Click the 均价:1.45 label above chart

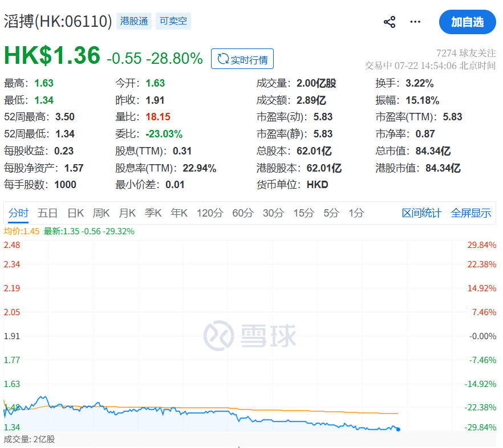[x=22, y=231]
